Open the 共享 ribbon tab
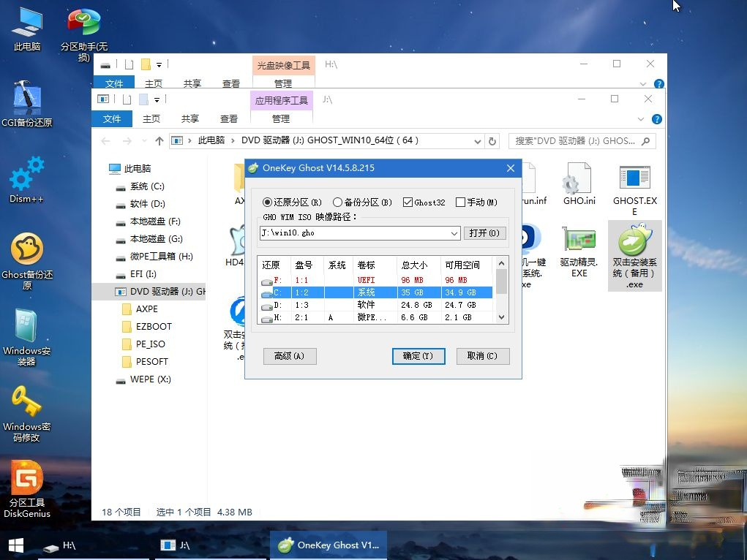The width and height of the screenshot is (747, 560). [192, 118]
